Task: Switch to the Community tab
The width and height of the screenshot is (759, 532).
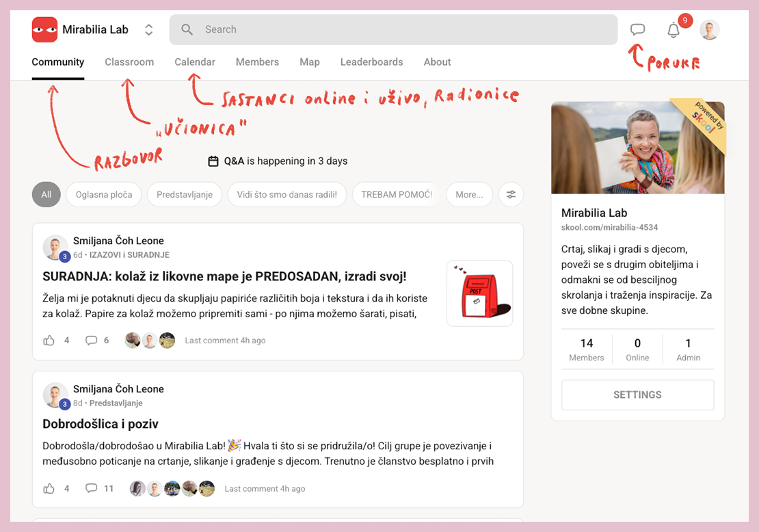Action: point(57,62)
